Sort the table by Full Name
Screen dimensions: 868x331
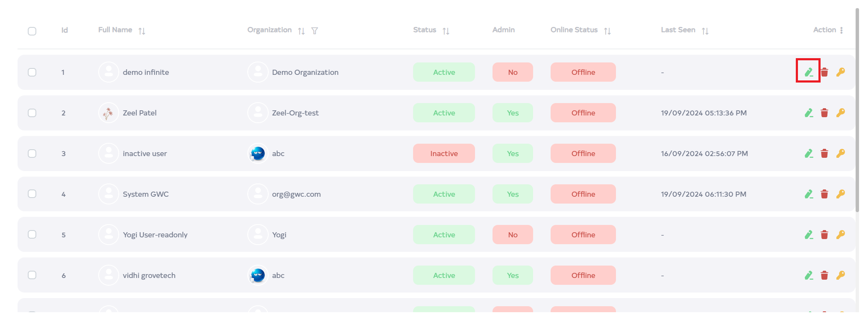(x=142, y=31)
